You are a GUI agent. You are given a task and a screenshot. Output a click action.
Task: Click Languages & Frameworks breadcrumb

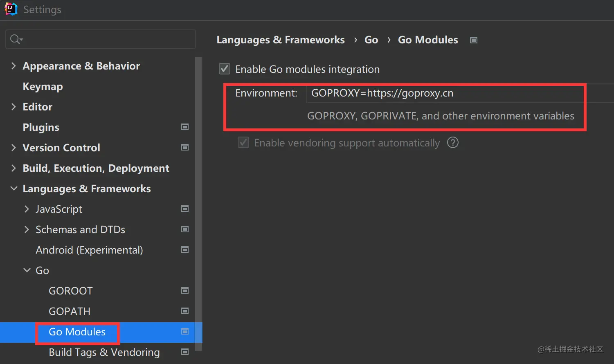(280, 40)
